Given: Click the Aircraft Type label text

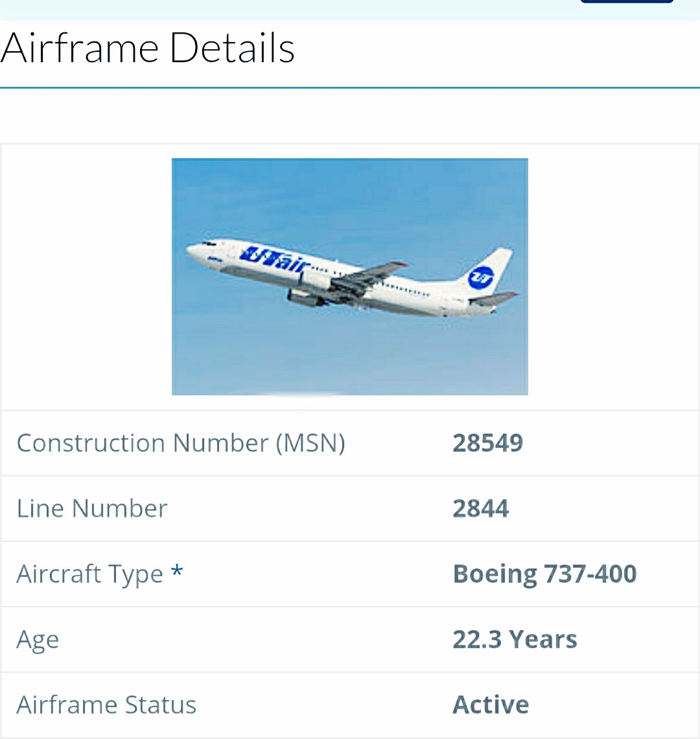Looking at the screenshot, I should (x=89, y=574).
